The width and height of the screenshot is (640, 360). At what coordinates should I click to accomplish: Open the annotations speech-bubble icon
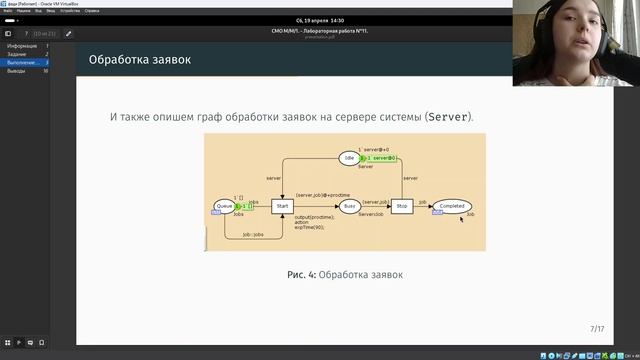click(x=30, y=342)
